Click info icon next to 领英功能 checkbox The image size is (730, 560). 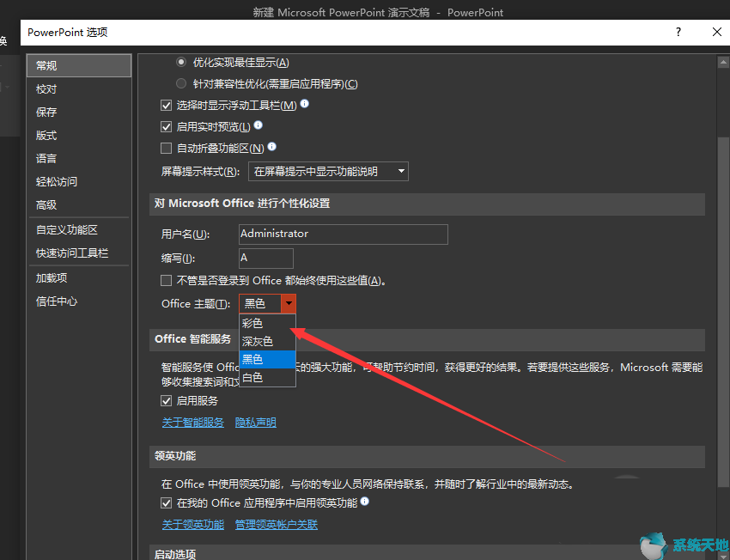[365, 502]
